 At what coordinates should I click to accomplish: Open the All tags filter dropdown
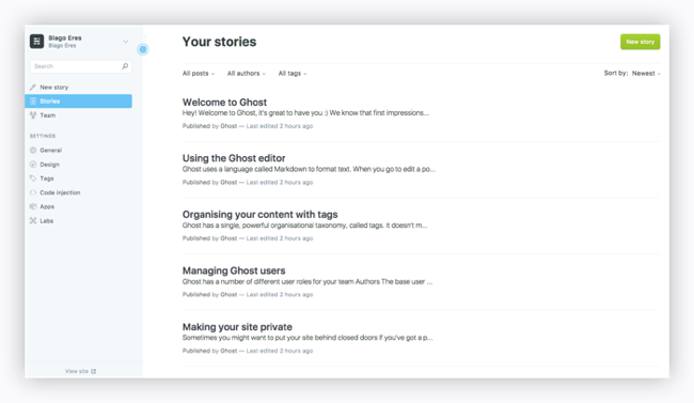(292, 73)
